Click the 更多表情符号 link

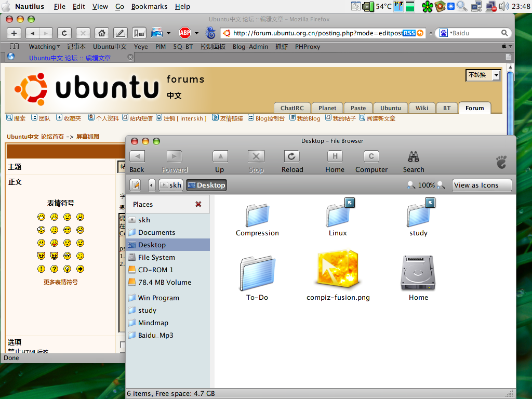[x=61, y=282]
